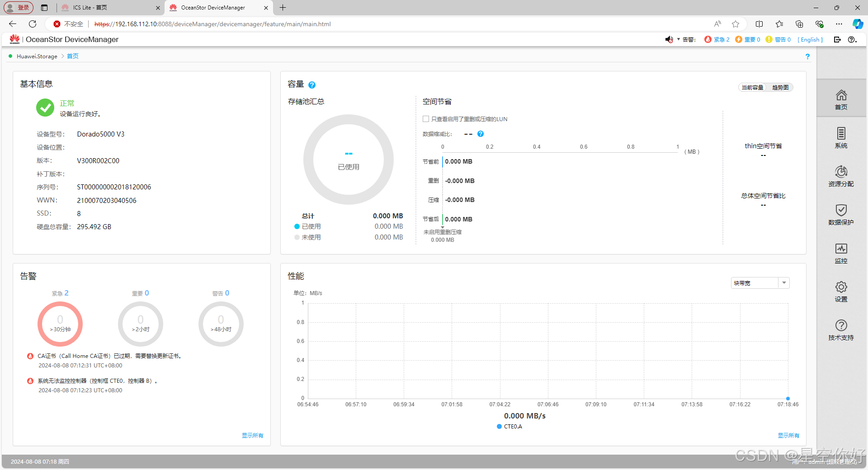Open a new browser tab

(x=283, y=8)
